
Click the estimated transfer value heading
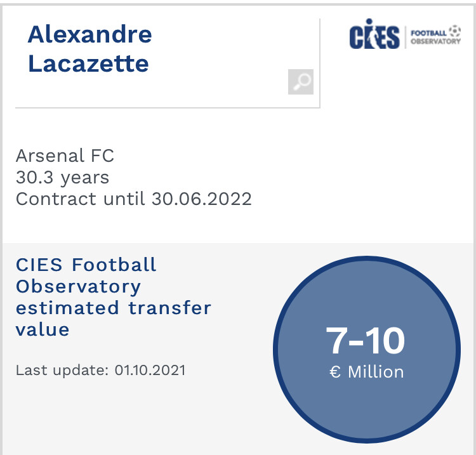pos(113,297)
